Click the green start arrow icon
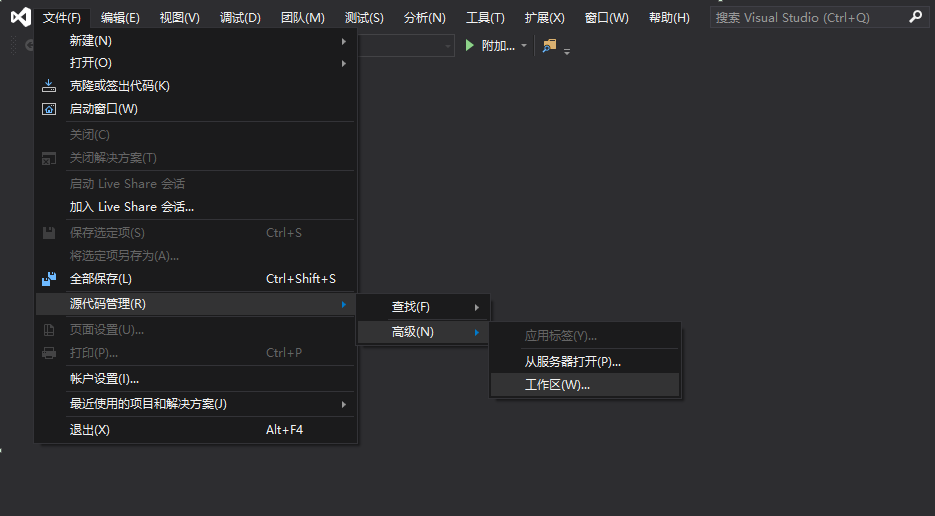 [x=470, y=45]
